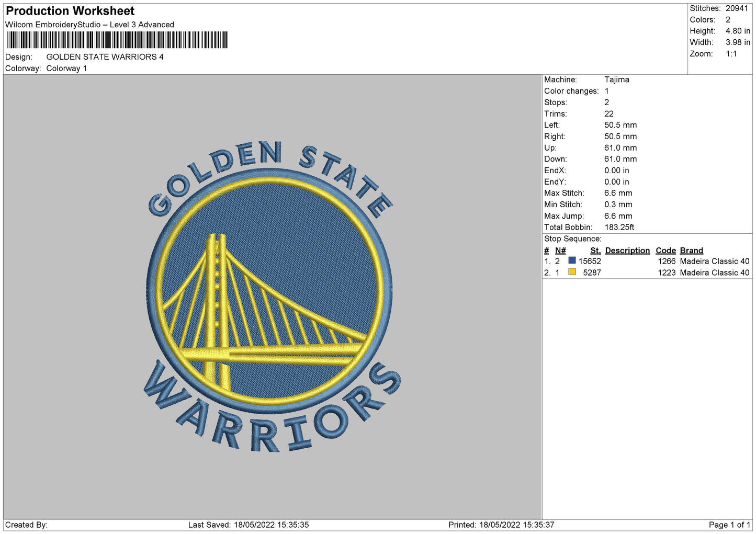Click stitch count 15652 in row 1
Viewport: 756px width, 534px height.
tap(590, 262)
